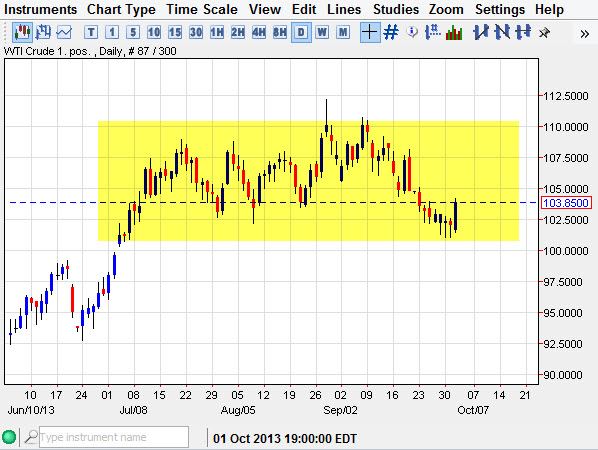Switch to bar chart type icon

tap(43, 32)
